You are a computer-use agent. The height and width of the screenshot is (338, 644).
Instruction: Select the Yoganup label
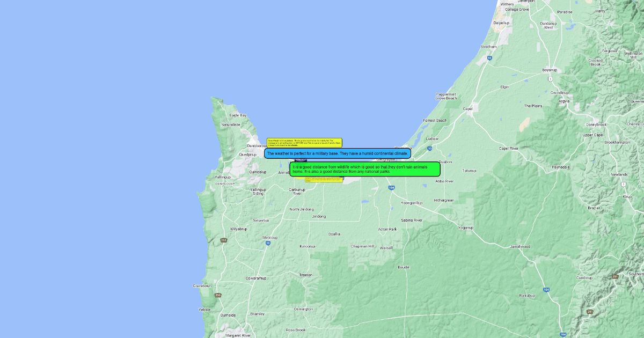click(x=465, y=227)
